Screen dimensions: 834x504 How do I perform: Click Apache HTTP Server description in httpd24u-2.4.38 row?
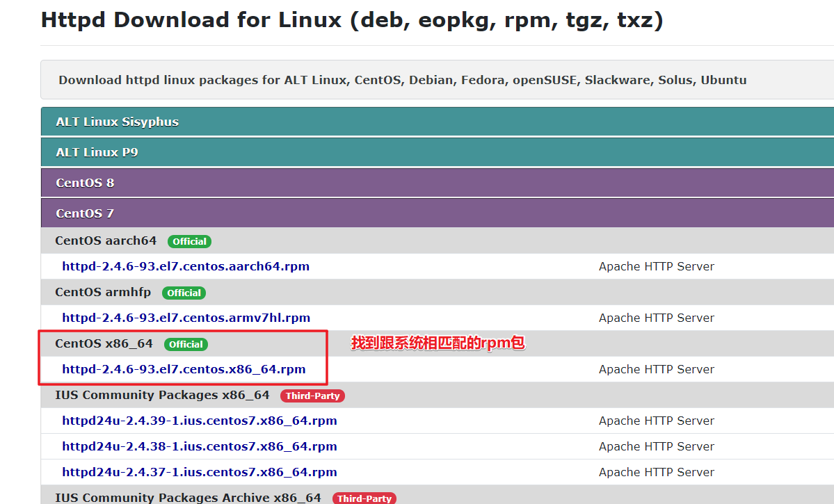coord(657,446)
